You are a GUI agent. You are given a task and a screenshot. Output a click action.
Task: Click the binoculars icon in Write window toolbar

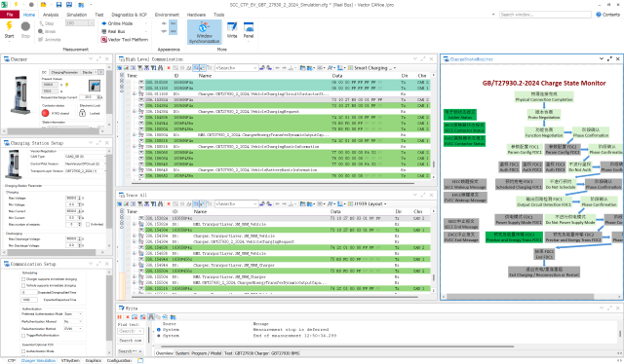coord(151,317)
